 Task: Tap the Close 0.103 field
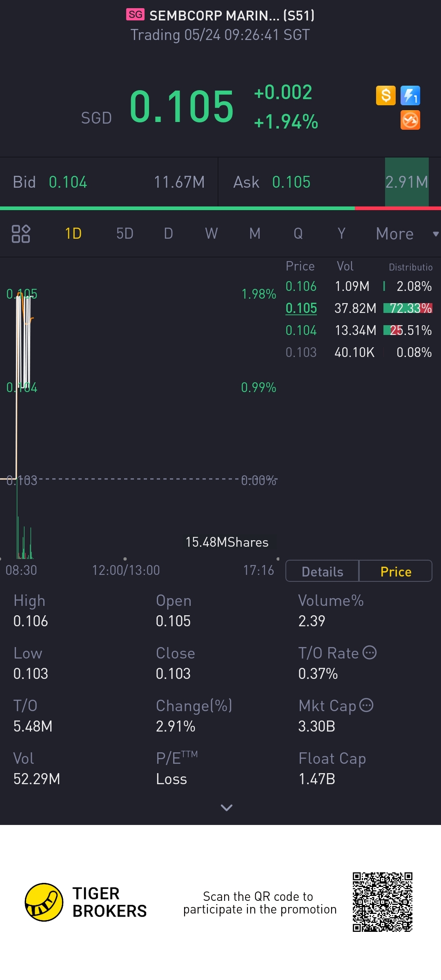pyautogui.click(x=175, y=663)
